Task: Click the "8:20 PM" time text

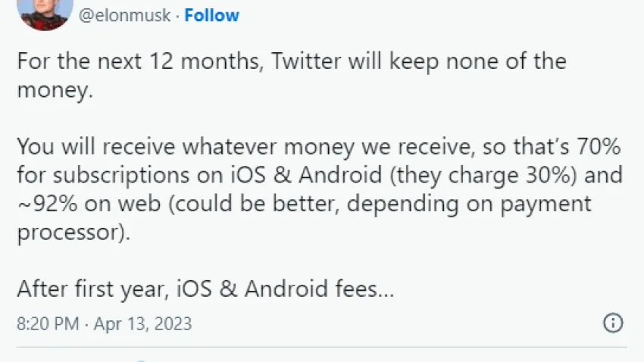Action: [48, 323]
